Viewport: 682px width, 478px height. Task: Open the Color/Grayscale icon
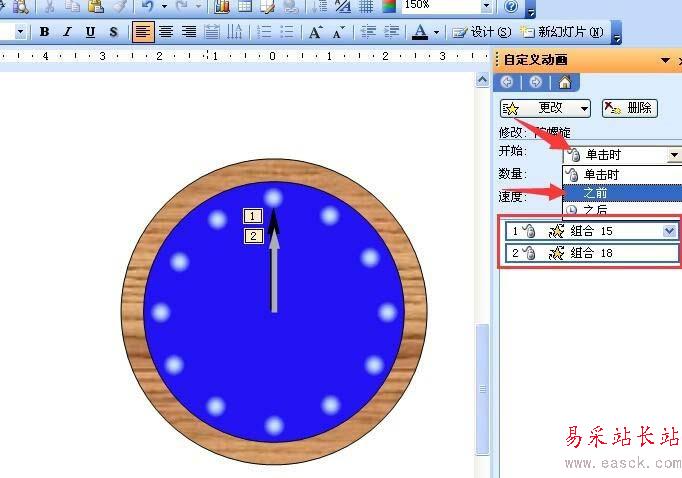(389, 6)
